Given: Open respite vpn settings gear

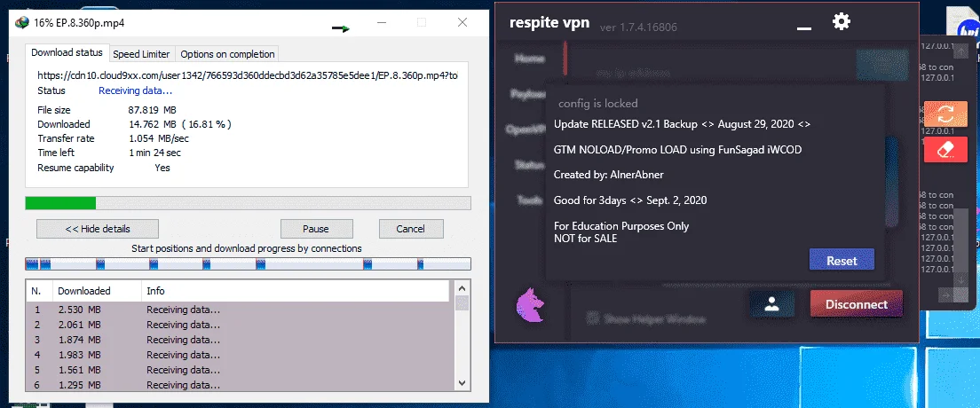Looking at the screenshot, I should point(842,22).
